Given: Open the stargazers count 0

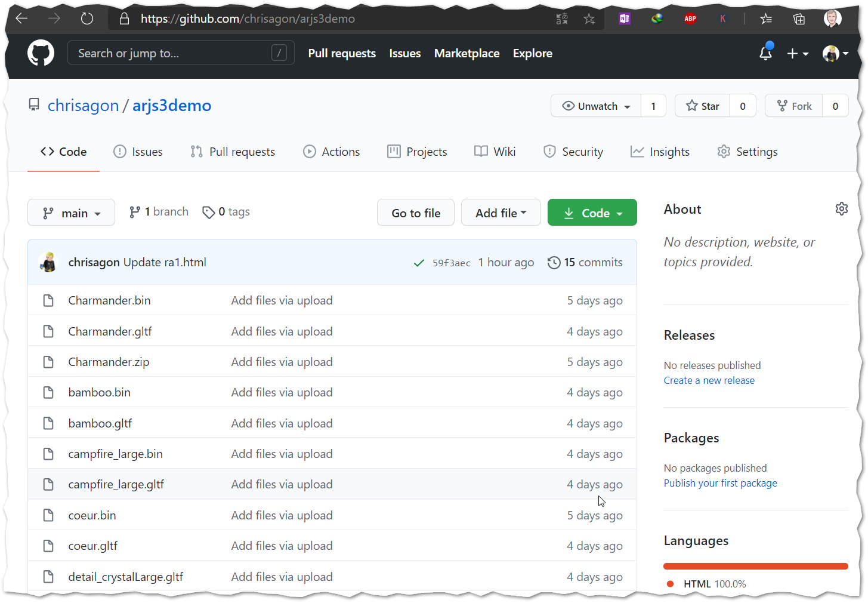Looking at the screenshot, I should (743, 106).
